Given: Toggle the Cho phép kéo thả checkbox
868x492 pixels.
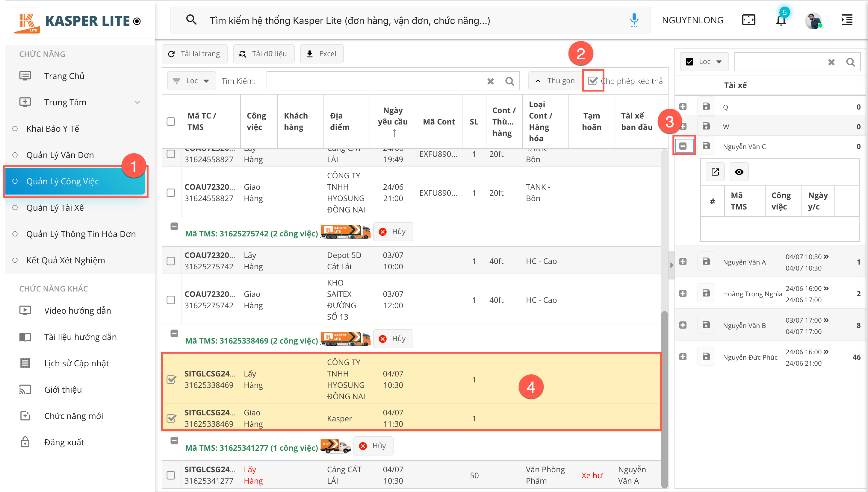Looking at the screenshot, I should (593, 81).
